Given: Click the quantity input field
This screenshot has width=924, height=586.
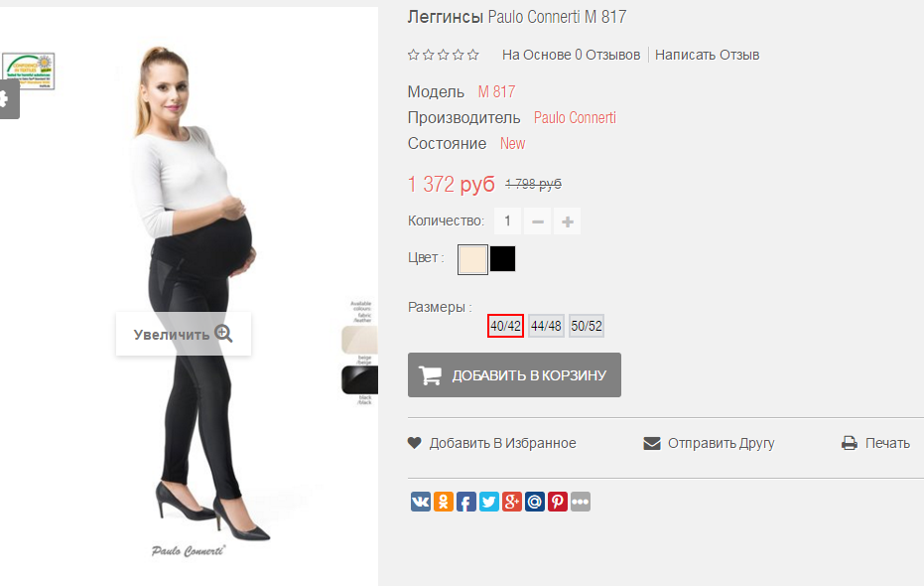Looking at the screenshot, I should [507, 221].
